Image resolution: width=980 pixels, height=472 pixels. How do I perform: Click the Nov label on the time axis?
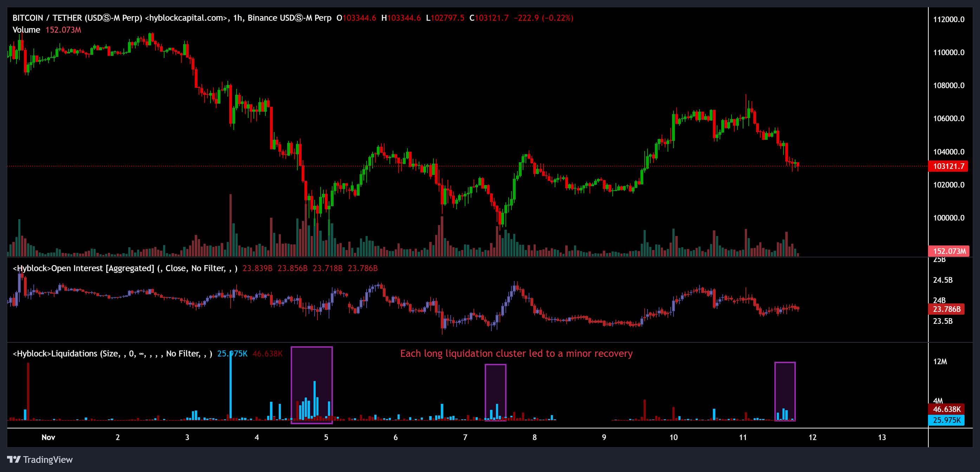click(48, 437)
